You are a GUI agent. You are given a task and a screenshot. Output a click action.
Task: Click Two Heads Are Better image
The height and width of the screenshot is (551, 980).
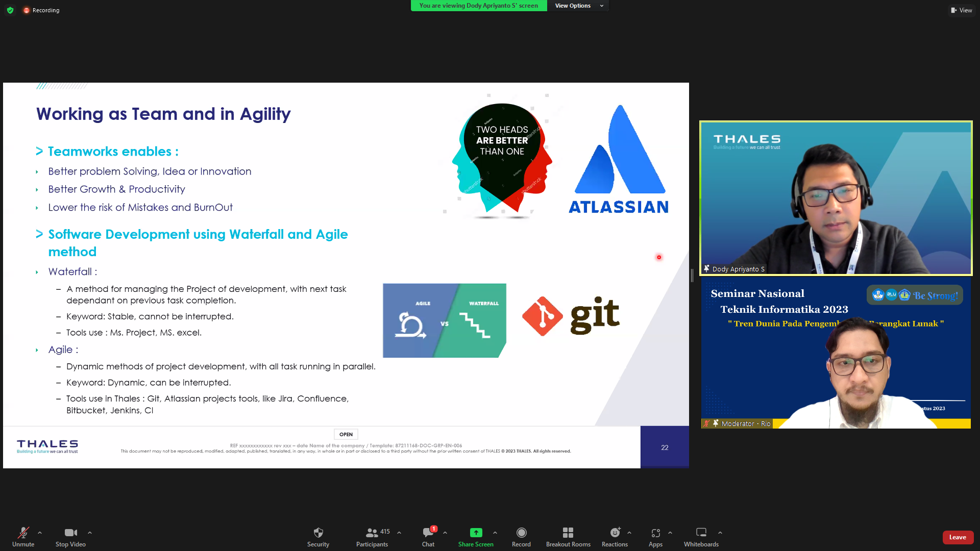pos(502,158)
